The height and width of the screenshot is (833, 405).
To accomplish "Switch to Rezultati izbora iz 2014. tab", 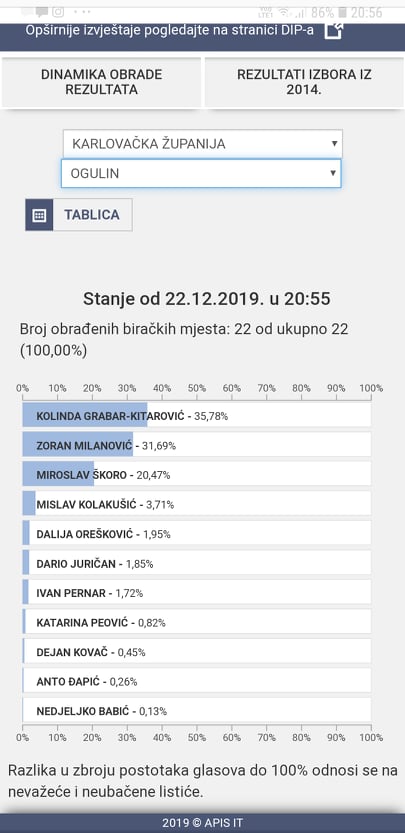I will (304, 82).
